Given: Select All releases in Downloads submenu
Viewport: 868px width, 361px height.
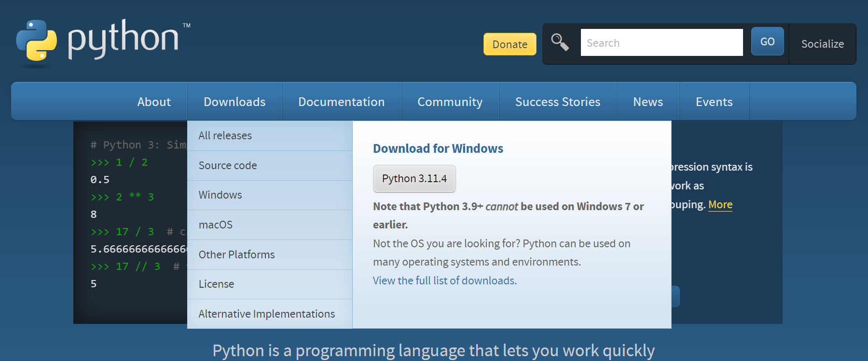Looking at the screenshot, I should coord(225,135).
